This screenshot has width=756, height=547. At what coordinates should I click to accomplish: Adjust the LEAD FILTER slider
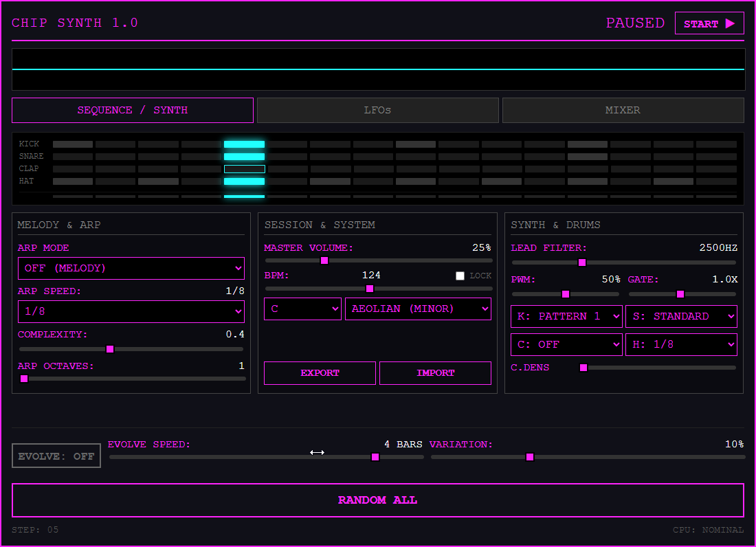pos(624,263)
